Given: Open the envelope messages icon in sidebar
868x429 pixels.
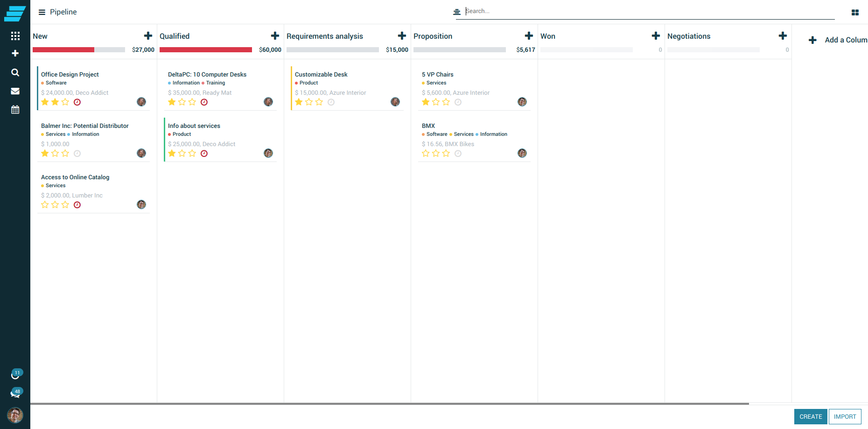Looking at the screenshot, I should 15,91.
